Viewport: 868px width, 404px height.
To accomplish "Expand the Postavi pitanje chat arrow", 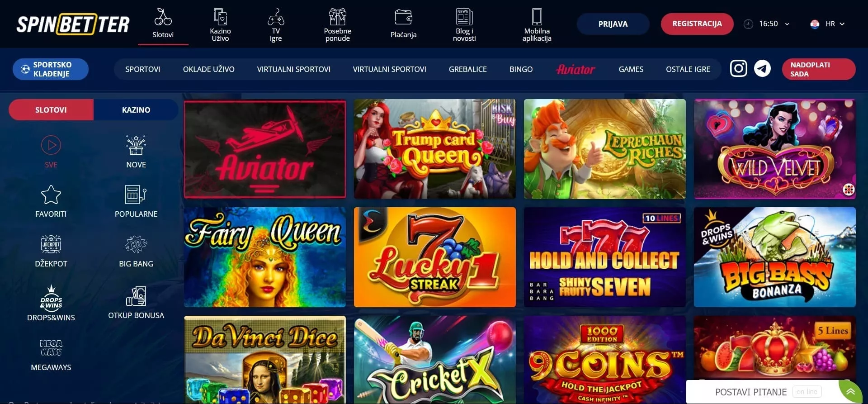I will [x=850, y=392].
